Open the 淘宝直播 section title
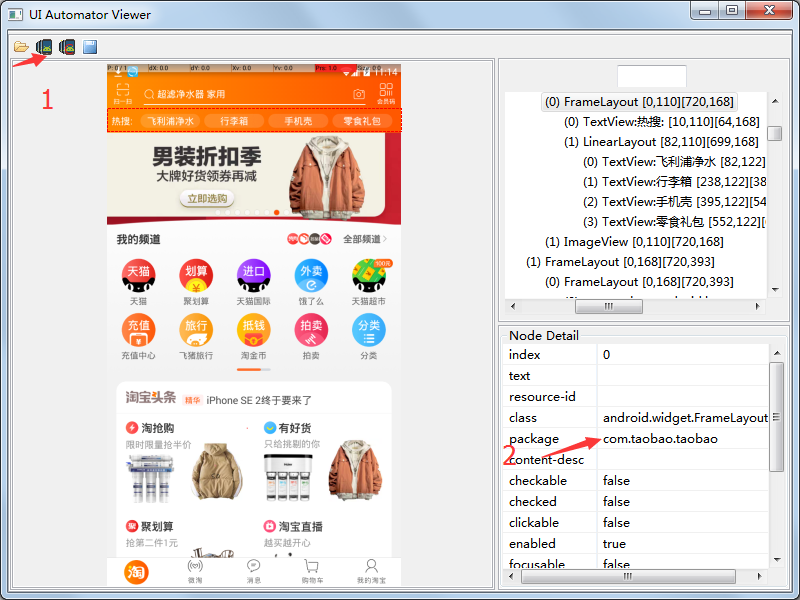Viewport: 800px width, 600px height. click(x=301, y=526)
